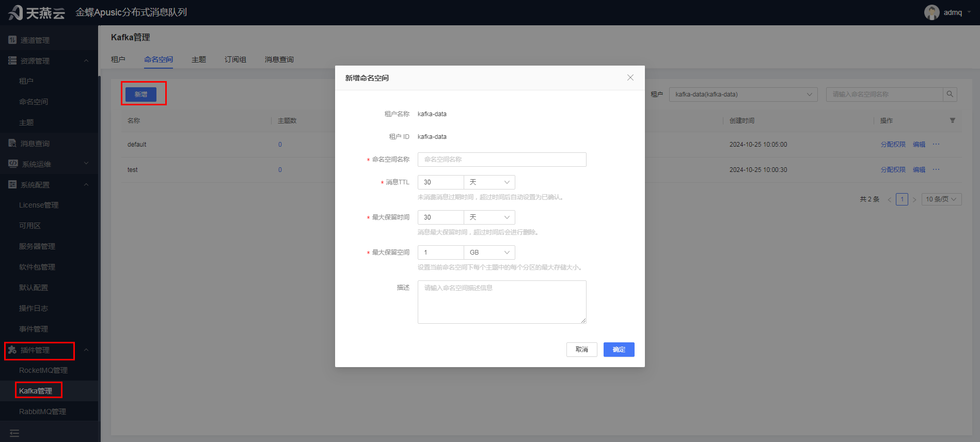Switch to the 消息查询 tab

[279, 59]
